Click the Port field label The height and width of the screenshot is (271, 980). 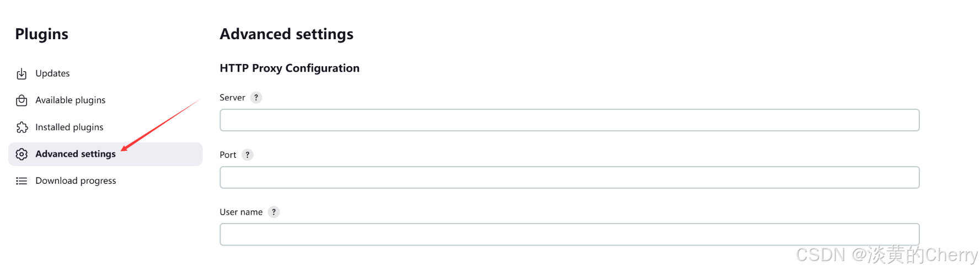coord(228,155)
